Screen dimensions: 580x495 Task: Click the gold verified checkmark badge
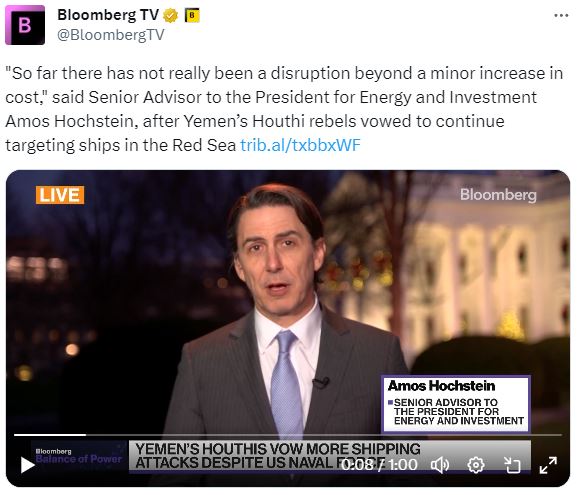tap(170, 16)
